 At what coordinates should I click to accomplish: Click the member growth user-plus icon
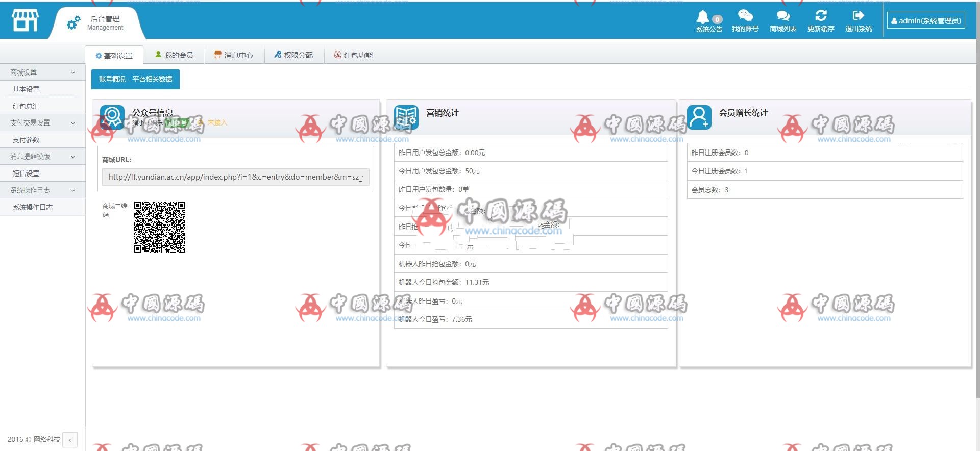pos(699,117)
